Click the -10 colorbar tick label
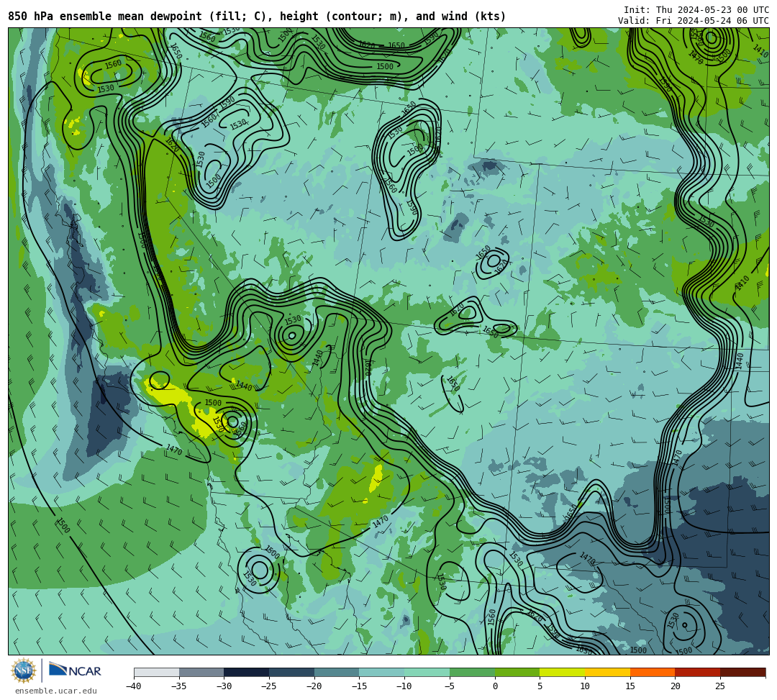 pos(404,686)
